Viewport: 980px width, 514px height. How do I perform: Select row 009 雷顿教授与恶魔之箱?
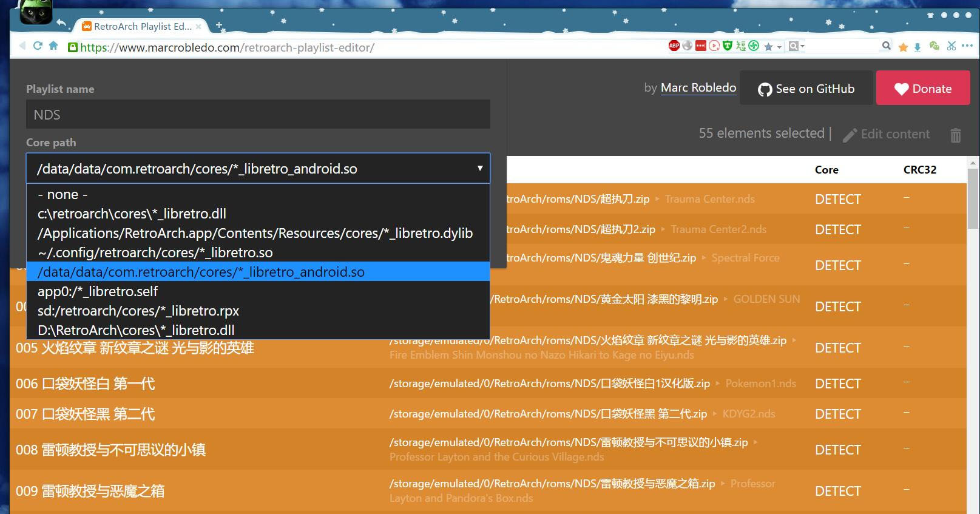[488, 491]
